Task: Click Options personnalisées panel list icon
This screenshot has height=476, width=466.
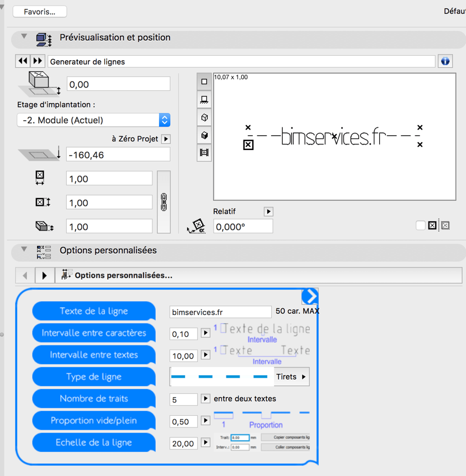Action: [x=44, y=252]
